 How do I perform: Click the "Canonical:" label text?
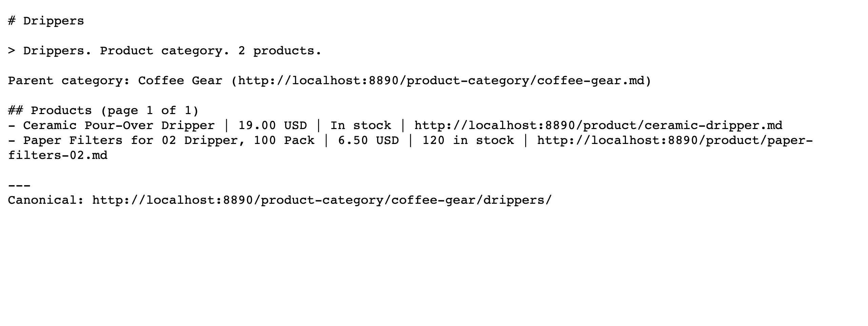(46, 200)
